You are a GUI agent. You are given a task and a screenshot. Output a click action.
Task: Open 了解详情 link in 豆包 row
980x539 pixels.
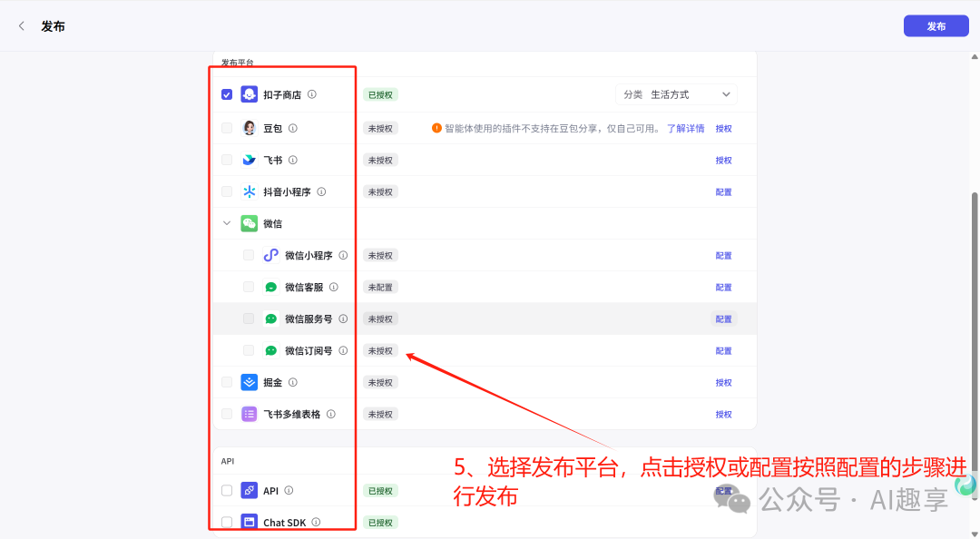click(685, 128)
